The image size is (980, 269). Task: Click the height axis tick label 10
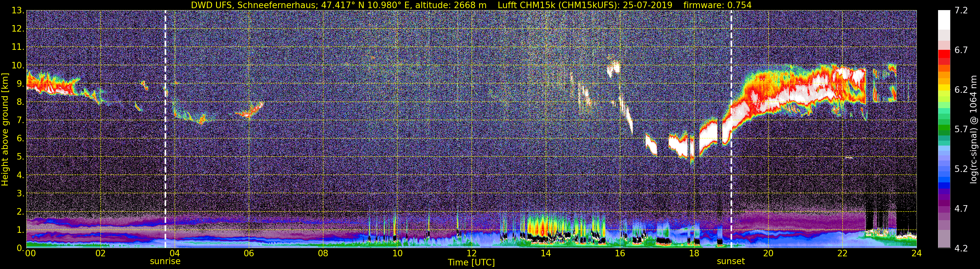(18, 65)
